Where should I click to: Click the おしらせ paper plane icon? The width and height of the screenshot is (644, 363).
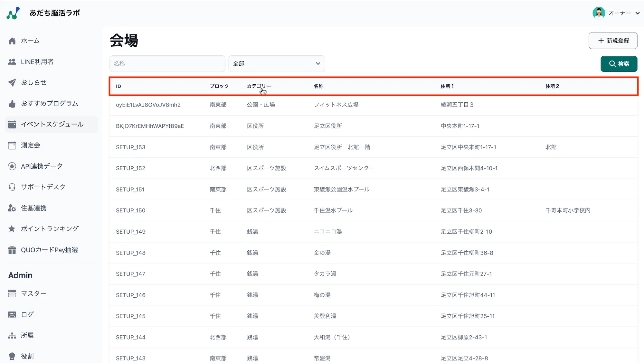pos(12,82)
